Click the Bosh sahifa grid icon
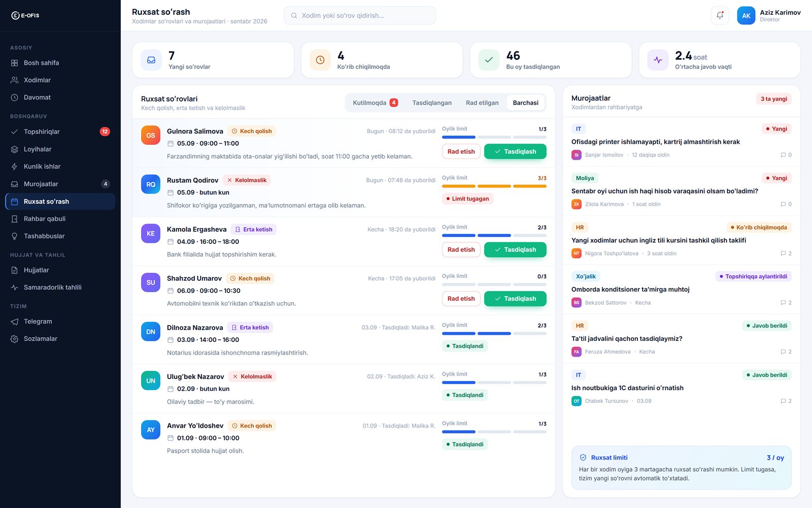 coord(14,63)
